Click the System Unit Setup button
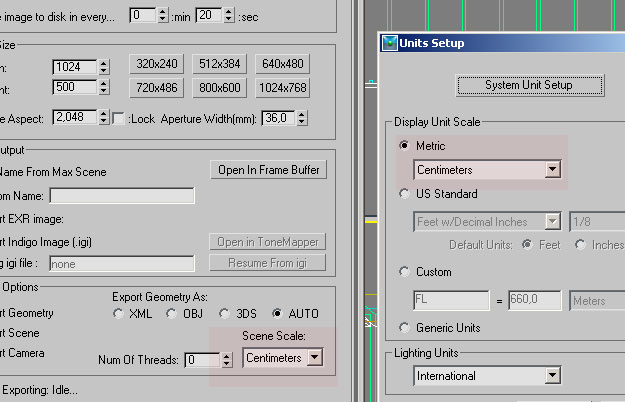 (528, 85)
